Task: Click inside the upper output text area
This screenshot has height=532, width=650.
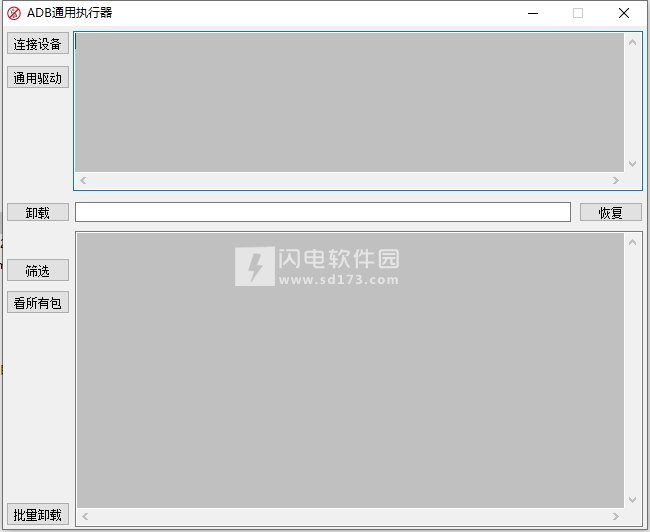Action: (349, 102)
